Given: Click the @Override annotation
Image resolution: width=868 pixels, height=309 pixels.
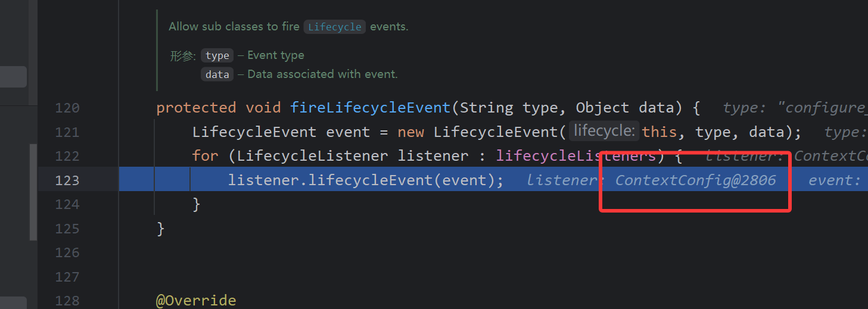Looking at the screenshot, I should (x=196, y=301).
